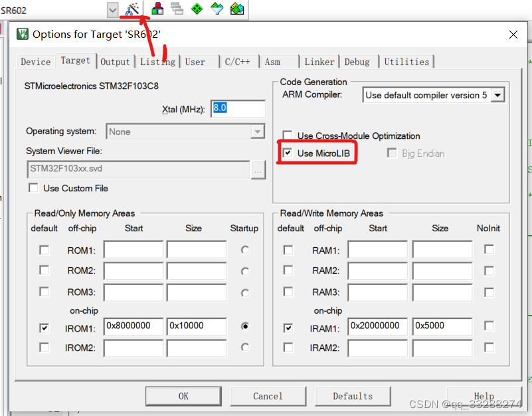Screen dimensions: 532x416
Task: Click the RAM1 Start address field
Action: click(x=378, y=250)
